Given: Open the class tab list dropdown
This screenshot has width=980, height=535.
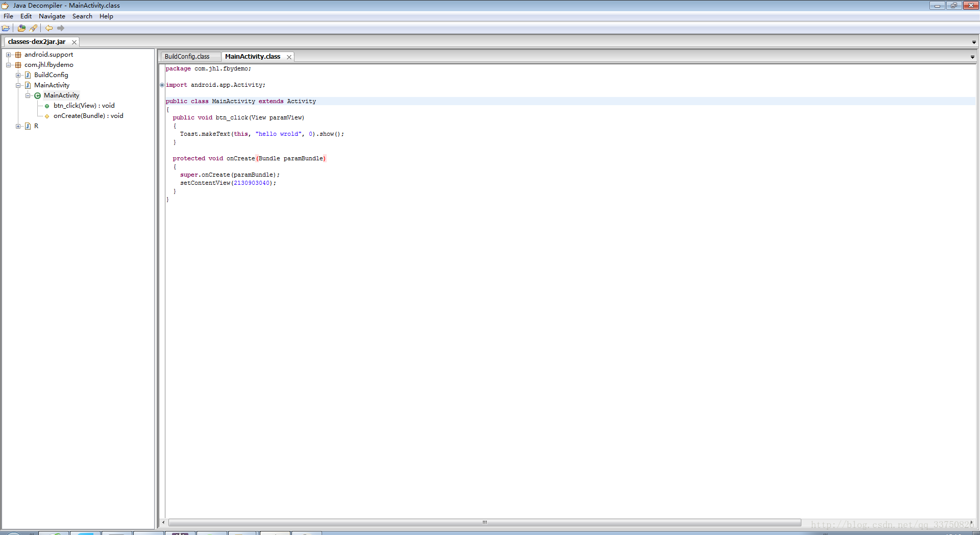Looking at the screenshot, I should tap(972, 57).
